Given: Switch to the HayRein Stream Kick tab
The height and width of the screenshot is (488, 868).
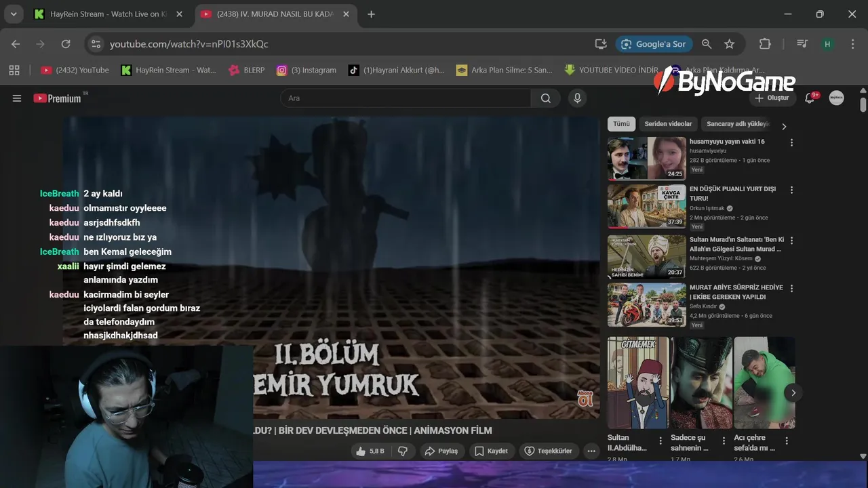Looking at the screenshot, I should (110, 14).
